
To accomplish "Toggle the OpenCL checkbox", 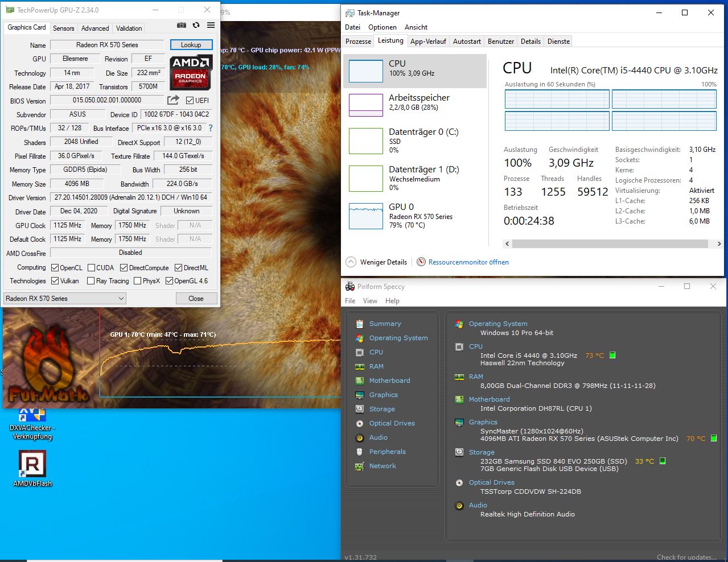I will (x=55, y=268).
